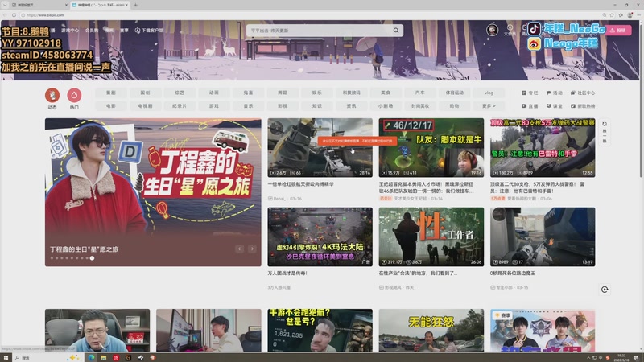Viewport: 644px width, 362px height.
Task: Open 赛事 in the top navigation
Action: [124, 31]
